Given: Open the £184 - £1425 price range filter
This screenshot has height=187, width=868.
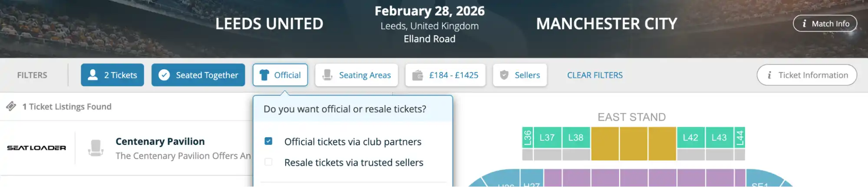Looking at the screenshot, I should pyautogui.click(x=445, y=75).
